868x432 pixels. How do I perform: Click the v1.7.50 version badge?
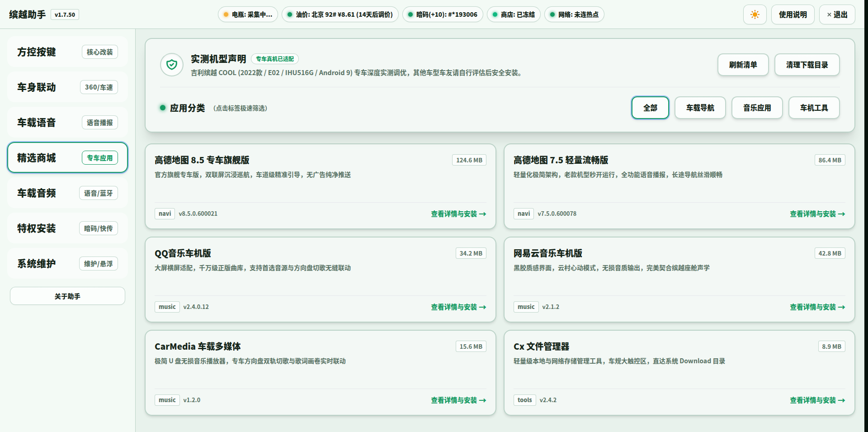coord(65,14)
